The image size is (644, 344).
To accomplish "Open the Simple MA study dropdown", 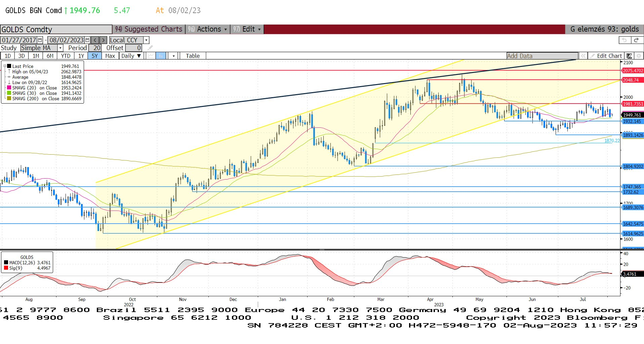I will tap(60, 48).
